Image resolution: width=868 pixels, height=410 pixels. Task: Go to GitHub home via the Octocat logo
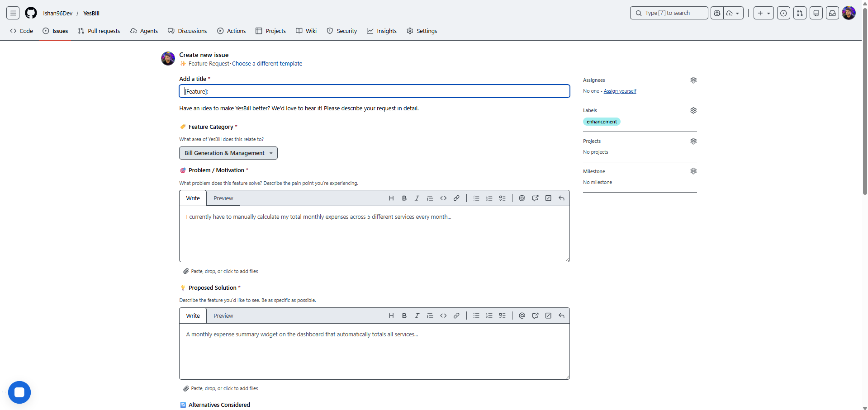31,13
